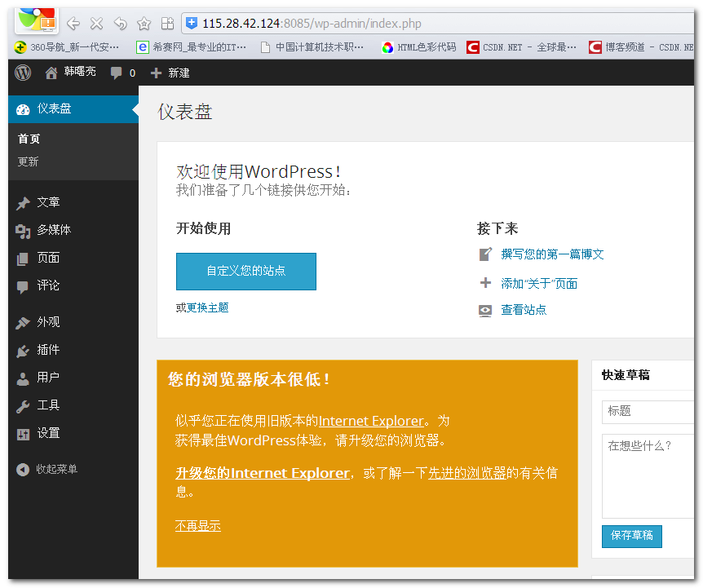The width and height of the screenshot is (703, 588).
Task: Click the media icon for 多媒体
Action: point(23,231)
